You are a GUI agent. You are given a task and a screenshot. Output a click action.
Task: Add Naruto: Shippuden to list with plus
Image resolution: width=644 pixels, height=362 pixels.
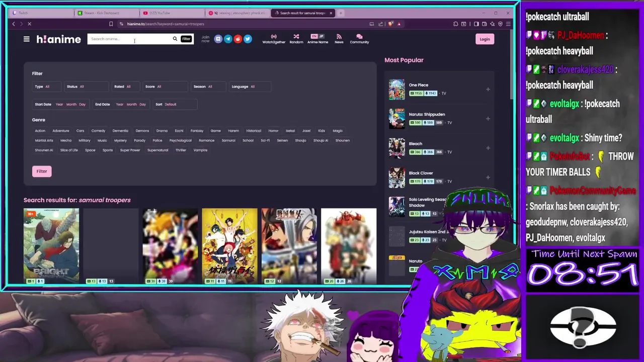(488, 119)
